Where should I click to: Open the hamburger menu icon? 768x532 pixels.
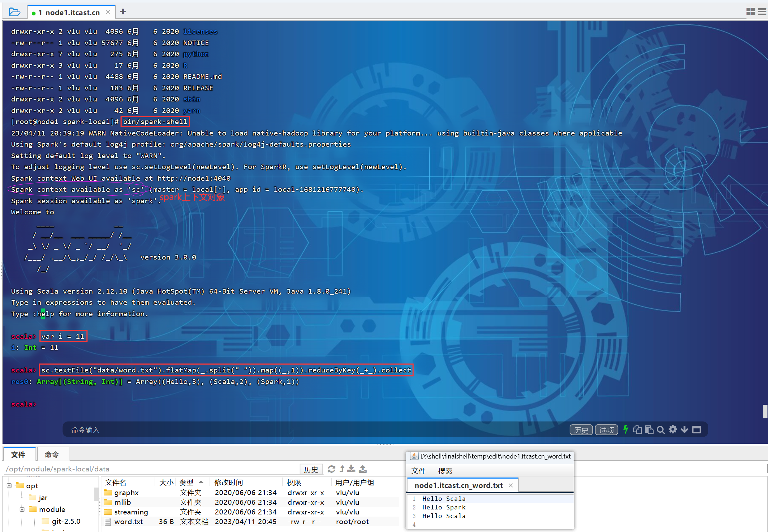pyautogui.click(x=762, y=11)
